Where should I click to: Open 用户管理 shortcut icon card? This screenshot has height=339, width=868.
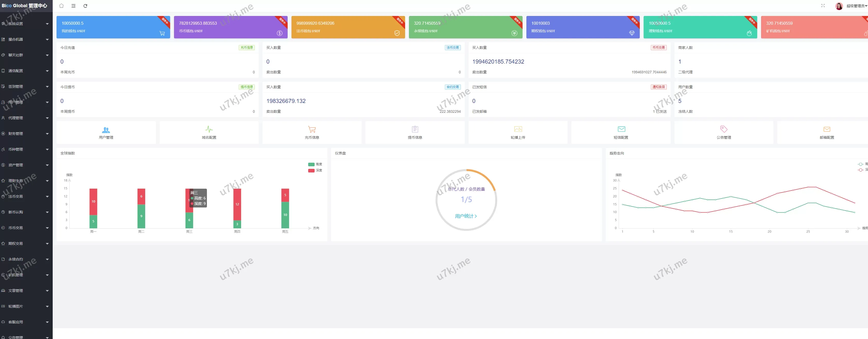click(x=106, y=132)
